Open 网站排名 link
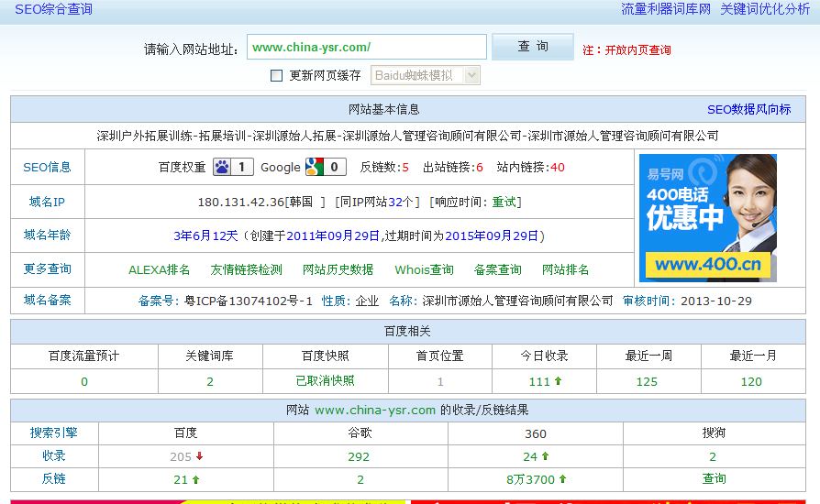This screenshot has height=504, width=820. 565,270
